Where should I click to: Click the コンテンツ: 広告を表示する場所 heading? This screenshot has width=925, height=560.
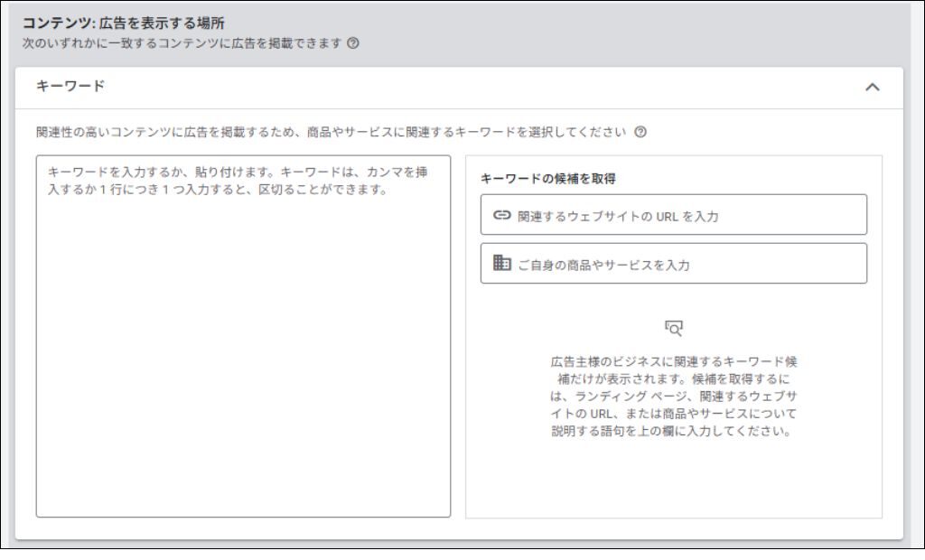tap(123, 23)
